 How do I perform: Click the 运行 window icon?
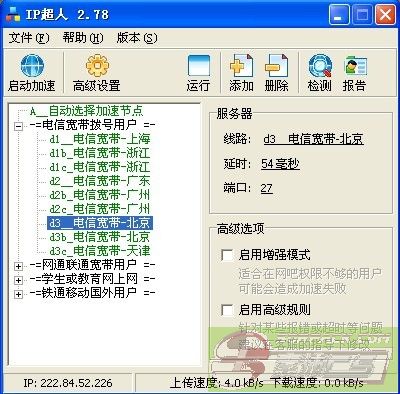[199, 66]
